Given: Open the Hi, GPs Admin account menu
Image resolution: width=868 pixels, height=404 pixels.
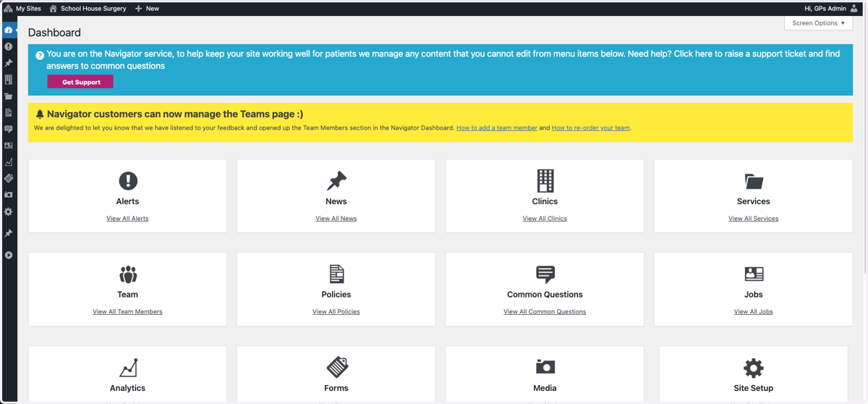Looking at the screenshot, I should (831, 9).
